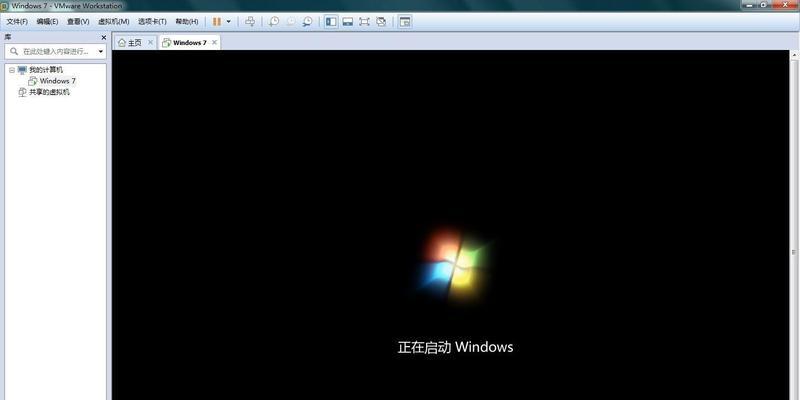The width and height of the screenshot is (800, 400).
Task: Enter full screen mode icon
Action: coord(364,22)
